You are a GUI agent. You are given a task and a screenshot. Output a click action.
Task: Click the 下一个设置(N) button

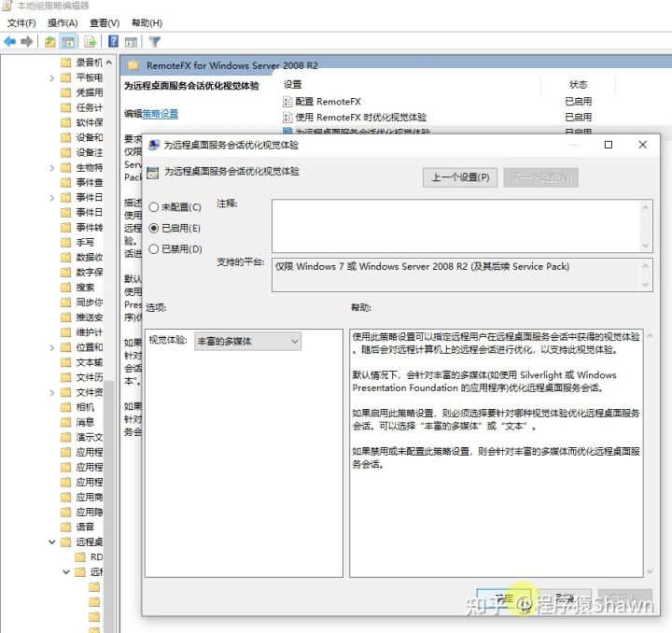540,177
